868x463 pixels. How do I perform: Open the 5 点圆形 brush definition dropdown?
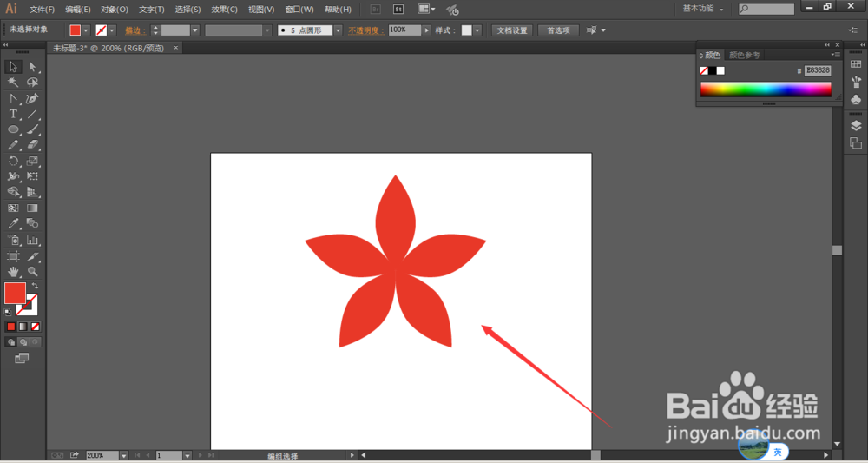pyautogui.click(x=338, y=30)
